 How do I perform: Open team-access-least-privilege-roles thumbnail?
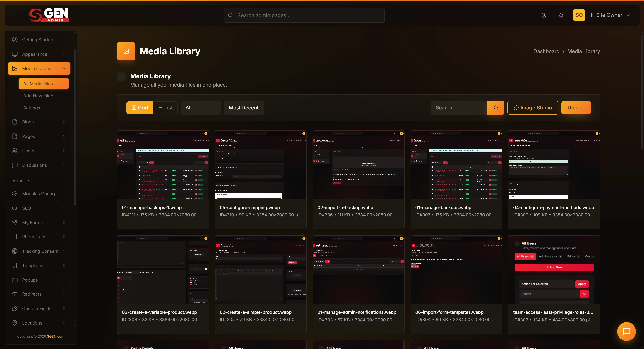(554, 270)
